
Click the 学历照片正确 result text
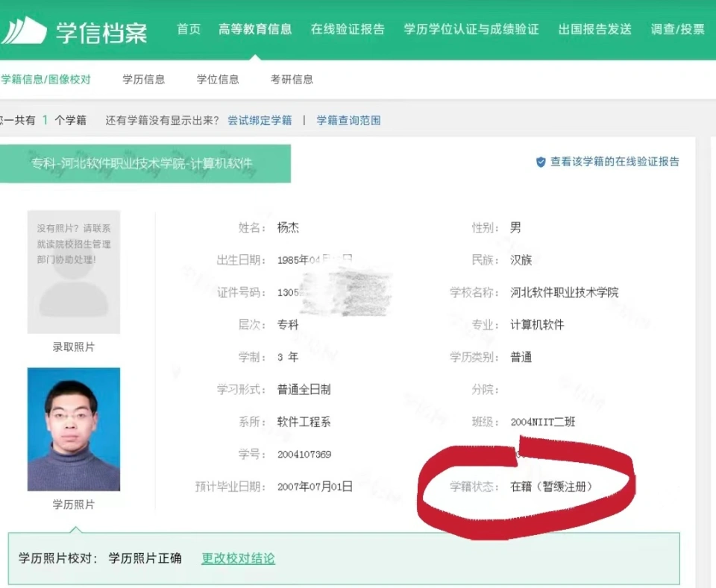tap(145, 558)
